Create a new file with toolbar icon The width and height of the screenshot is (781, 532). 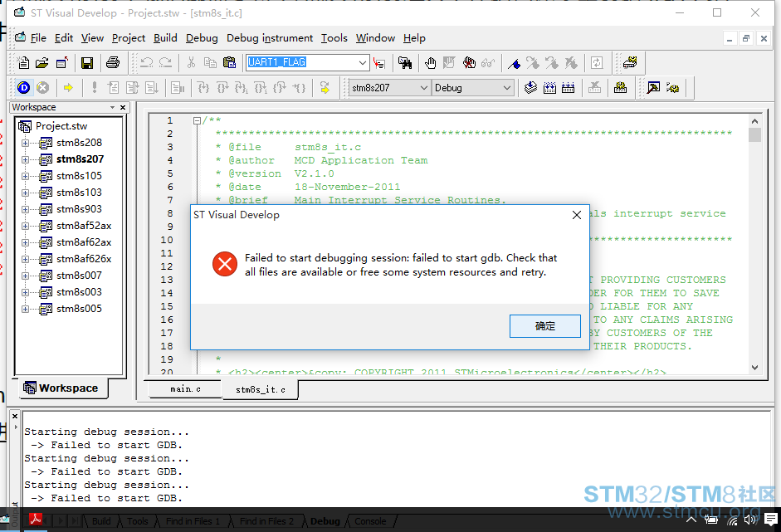pyautogui.click(x=23, y=63)
